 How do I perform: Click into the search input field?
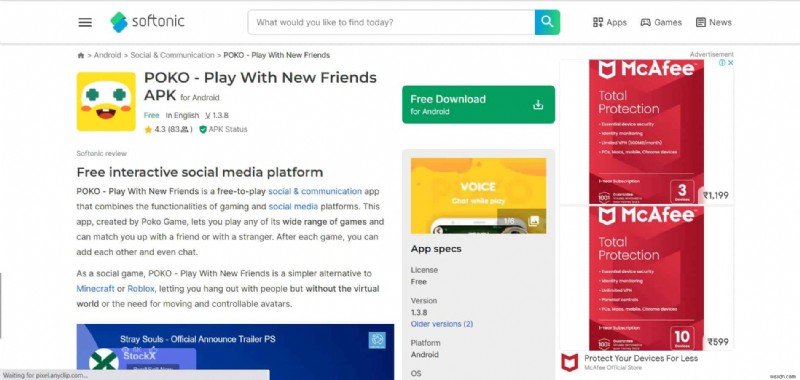[391, 22]
